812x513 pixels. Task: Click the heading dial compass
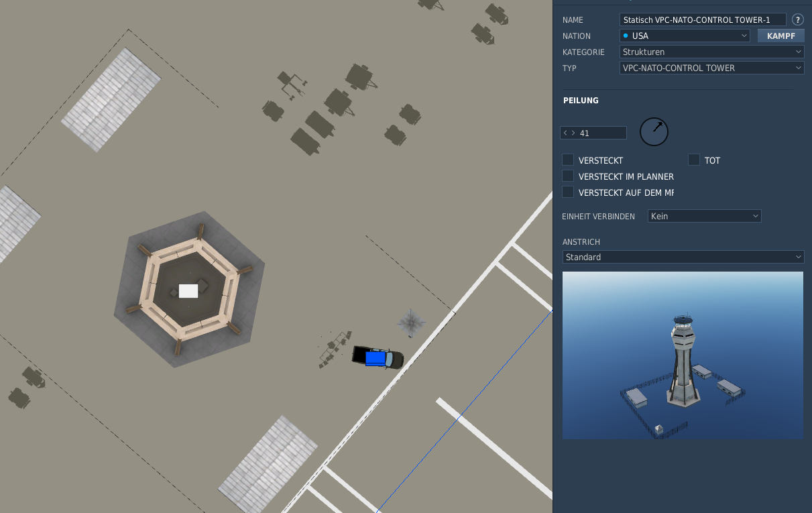(654, 131)
